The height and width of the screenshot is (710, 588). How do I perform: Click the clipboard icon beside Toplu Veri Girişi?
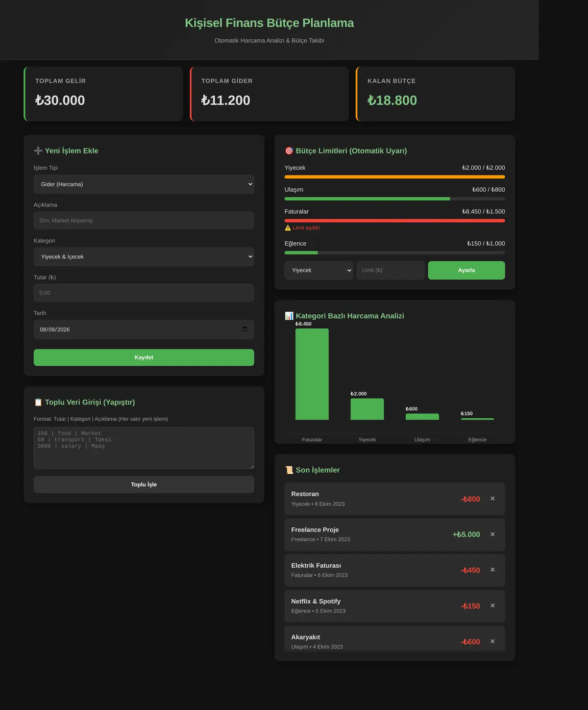coord(38,402)
